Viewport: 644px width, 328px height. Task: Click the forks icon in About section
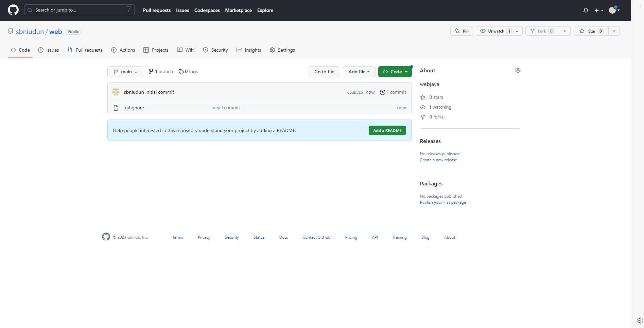coord(423,117)
